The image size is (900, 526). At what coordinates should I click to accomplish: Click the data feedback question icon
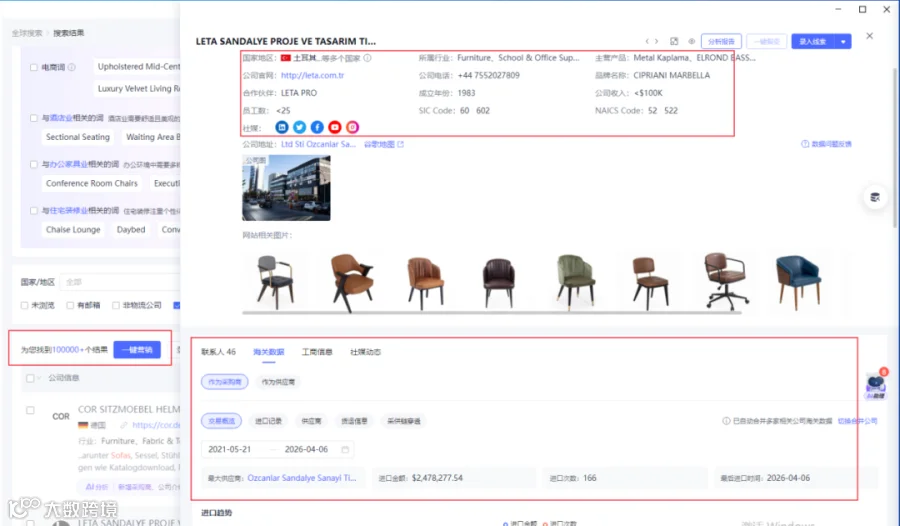[x=805, y=144]
